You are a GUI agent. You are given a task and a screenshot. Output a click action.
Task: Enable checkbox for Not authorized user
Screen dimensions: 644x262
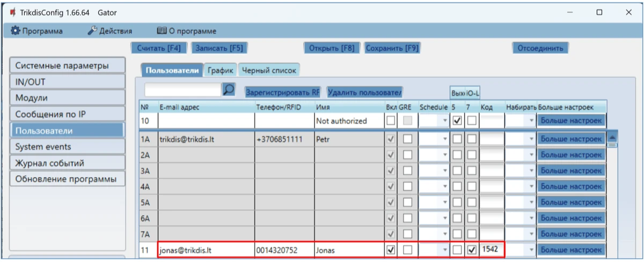[391, 121]
